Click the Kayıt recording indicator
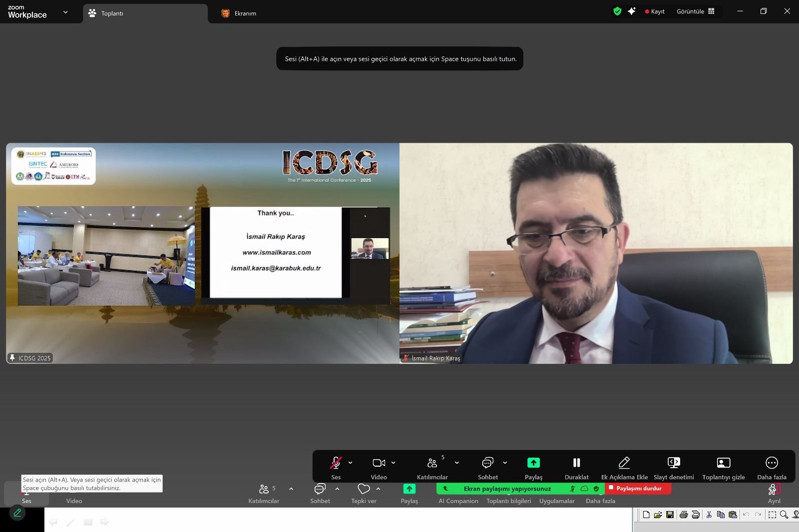Viewport: 799px width, 532px height. [655, 11]
